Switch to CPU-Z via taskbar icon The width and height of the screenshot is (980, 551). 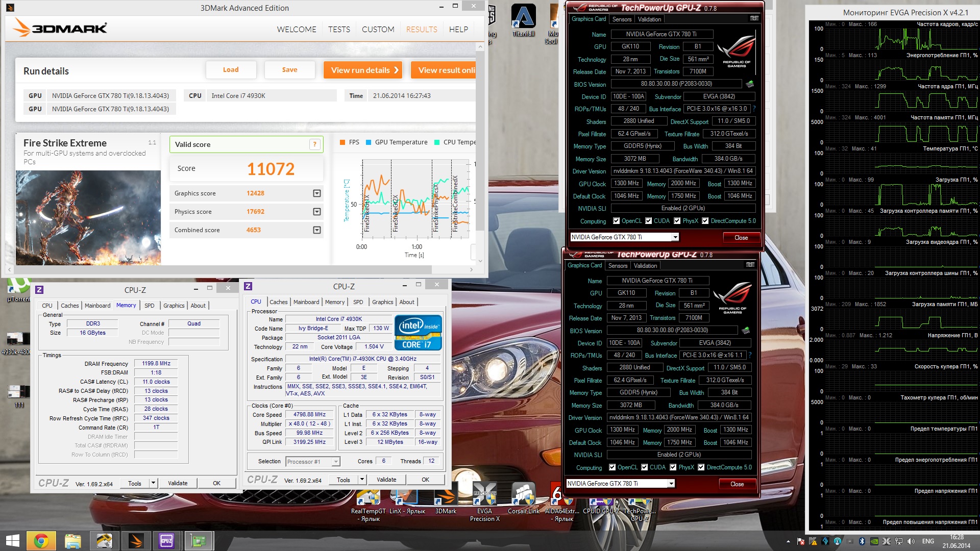point(167,541)
